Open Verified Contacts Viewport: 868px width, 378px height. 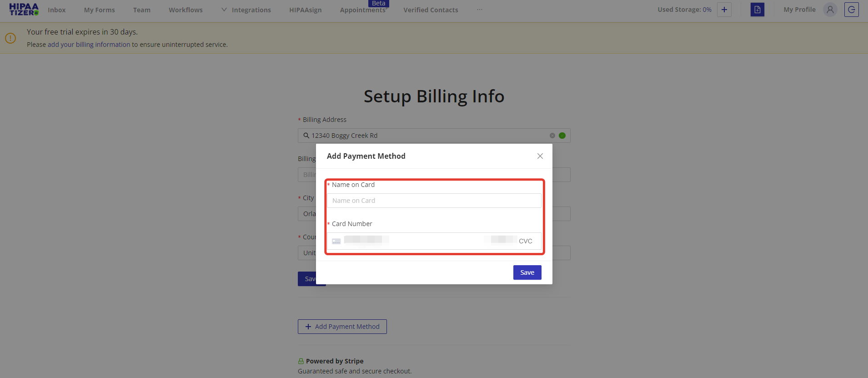431,10
